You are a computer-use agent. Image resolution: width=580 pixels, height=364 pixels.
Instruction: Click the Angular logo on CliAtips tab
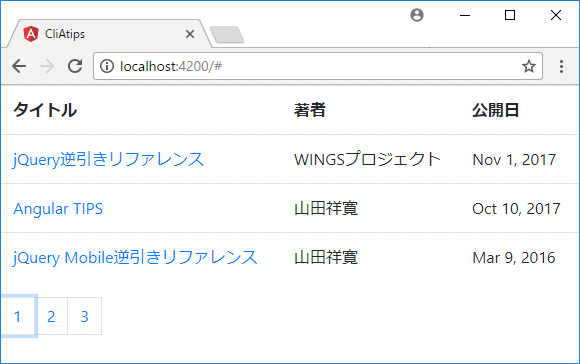pos(31,34)
